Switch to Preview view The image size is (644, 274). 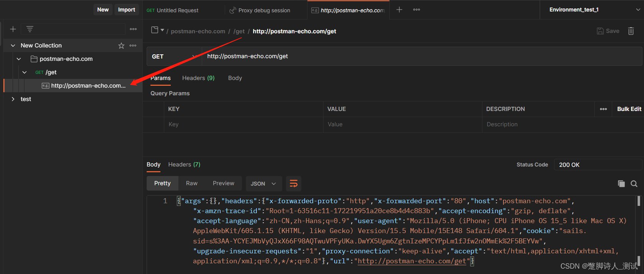click(224, 183)
